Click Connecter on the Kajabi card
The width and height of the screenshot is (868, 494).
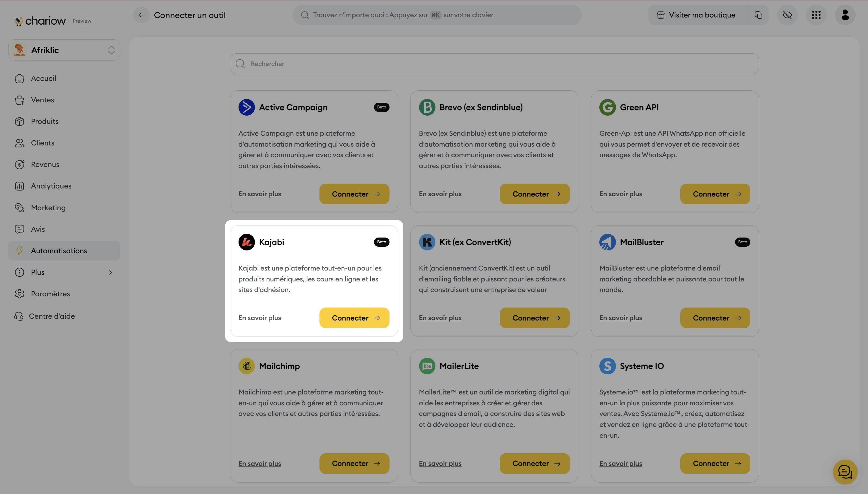354,318
